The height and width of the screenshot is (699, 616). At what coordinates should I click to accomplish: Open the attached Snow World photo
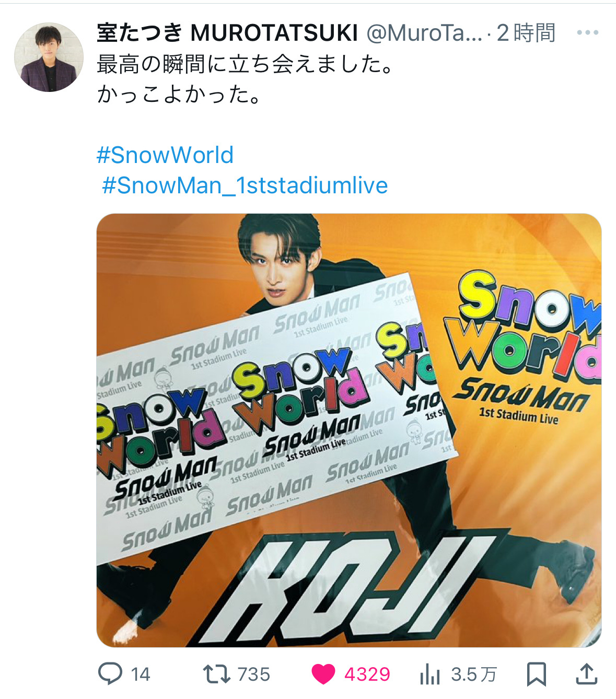click(x=349, y=430)
